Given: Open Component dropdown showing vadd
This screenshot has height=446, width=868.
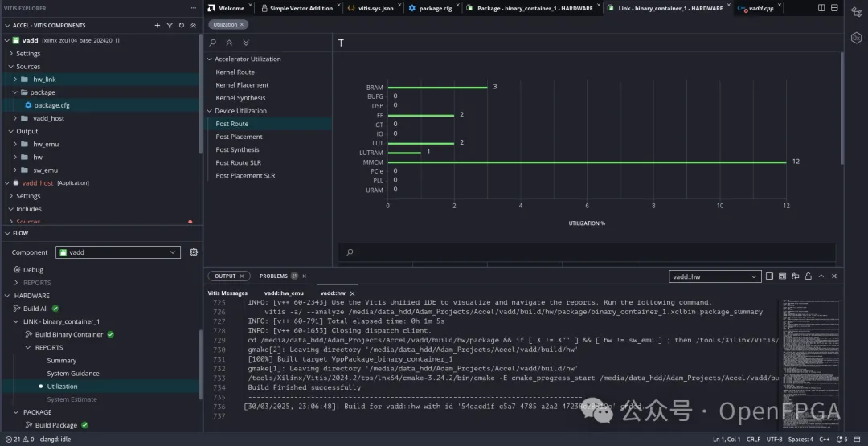Looking at the screenshot, I should tap(118, 252).
